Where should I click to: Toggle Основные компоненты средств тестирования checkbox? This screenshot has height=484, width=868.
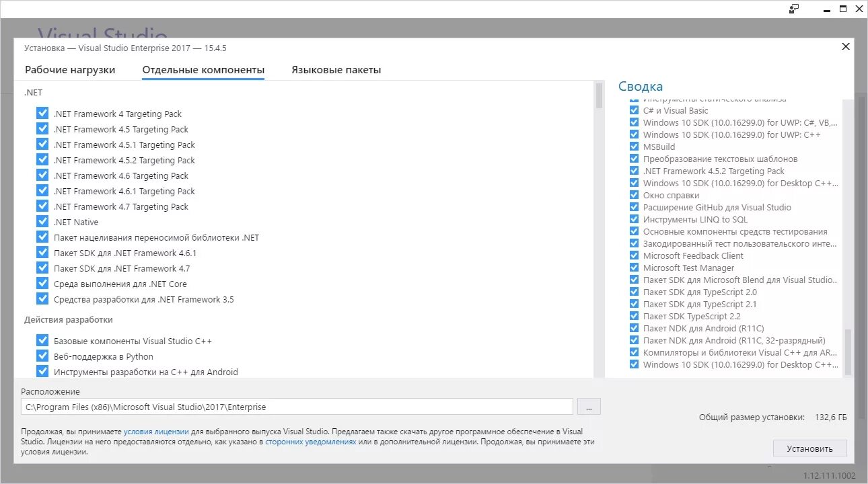pos(634,231)
